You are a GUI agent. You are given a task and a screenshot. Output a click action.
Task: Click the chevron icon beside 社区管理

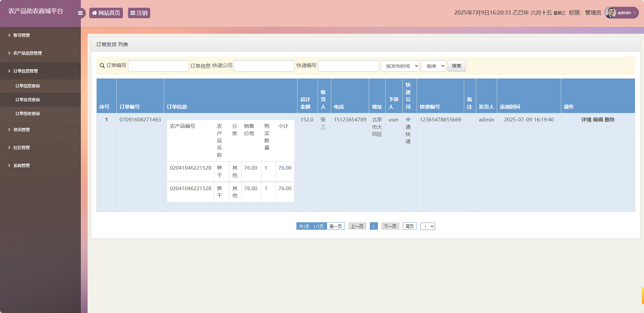75,148
